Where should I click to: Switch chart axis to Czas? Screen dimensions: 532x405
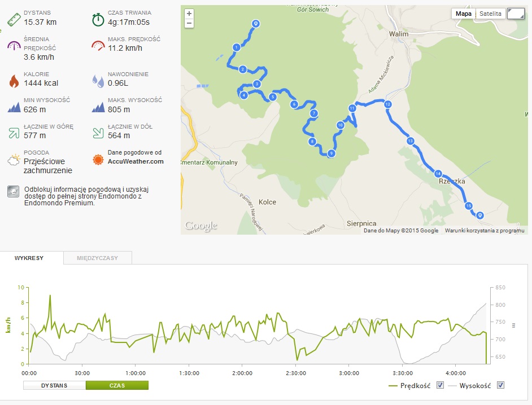[117, 385]
